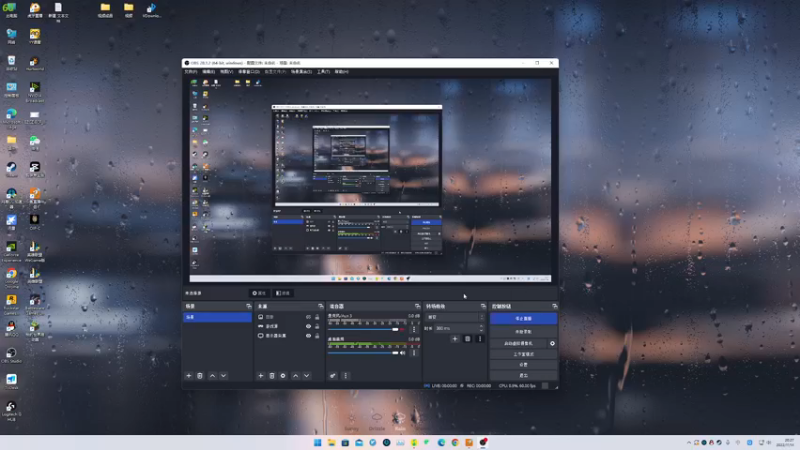The width and height of the screenshot is (800, 450).
Task: Toggle lock on first image source
Action: tap(317, 317)
